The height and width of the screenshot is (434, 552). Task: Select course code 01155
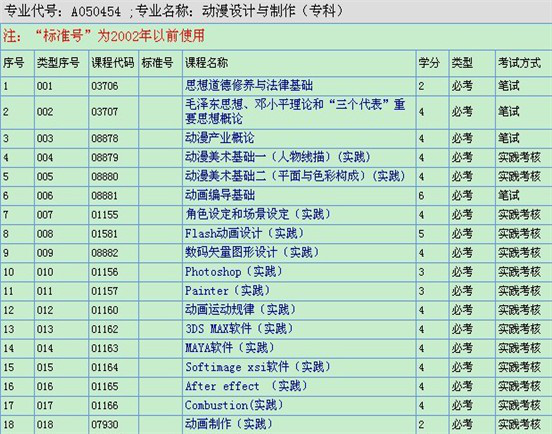pos(105,215)
